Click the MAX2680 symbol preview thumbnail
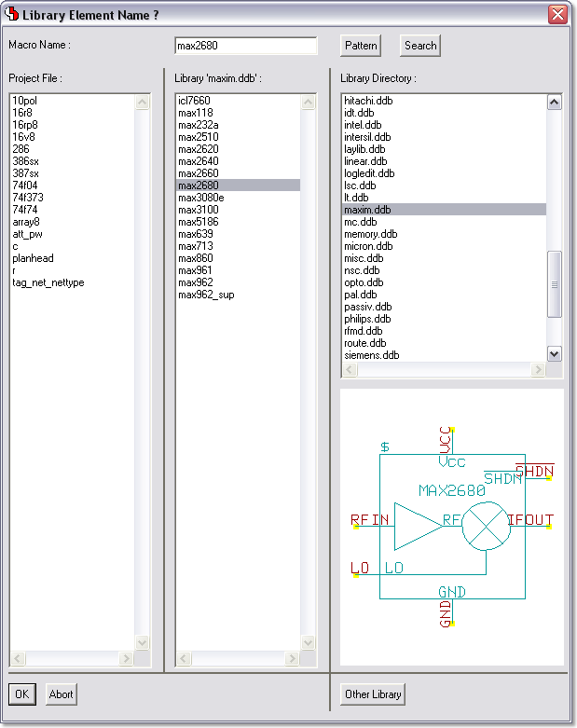Image resolution: width=577 pixels, height=728 pixels. (452, 527)
